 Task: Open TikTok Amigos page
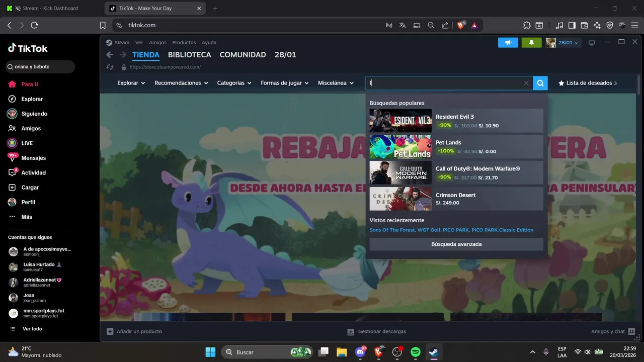pos(31,129)
